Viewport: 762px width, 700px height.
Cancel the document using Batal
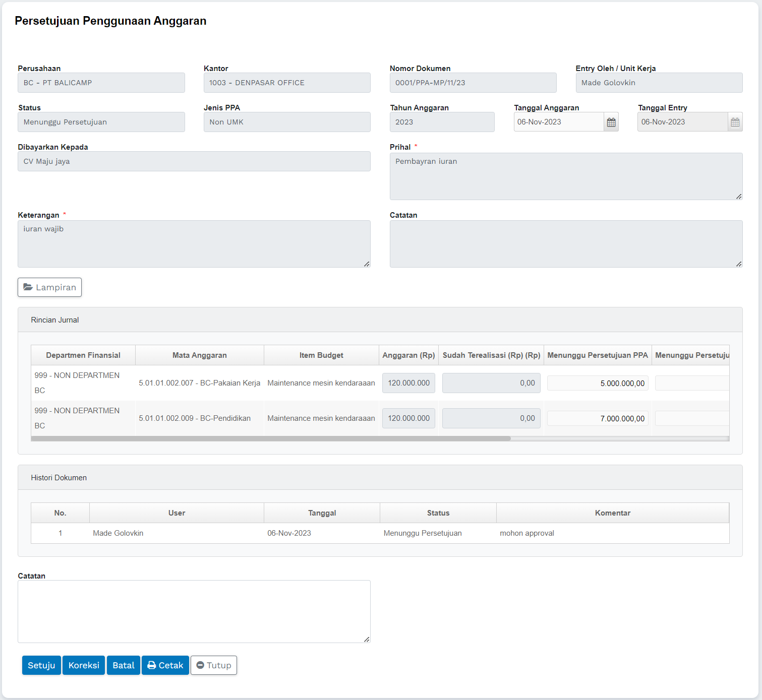point(123,665)
